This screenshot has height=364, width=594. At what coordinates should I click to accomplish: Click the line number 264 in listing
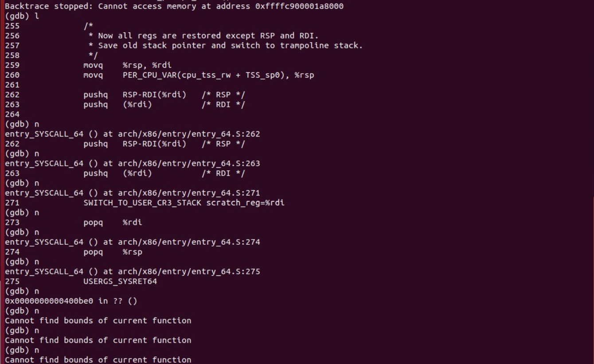12,114
